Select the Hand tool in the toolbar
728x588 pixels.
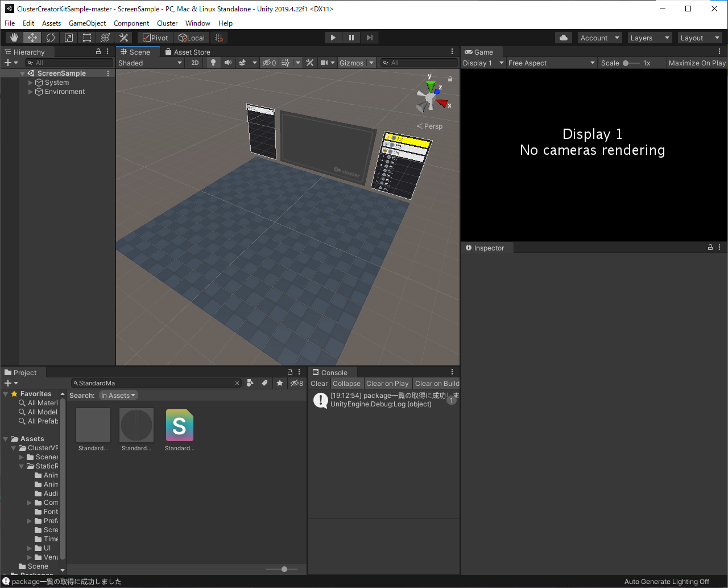coord(14,37)
